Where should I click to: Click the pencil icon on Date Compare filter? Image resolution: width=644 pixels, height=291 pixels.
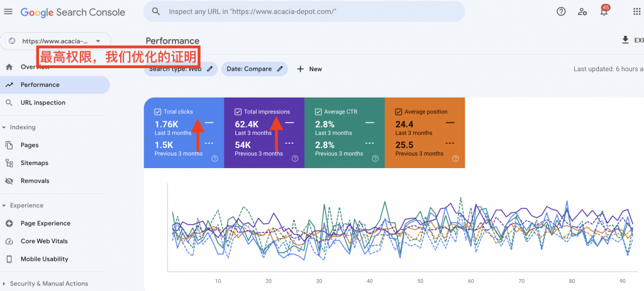[280, 69]
